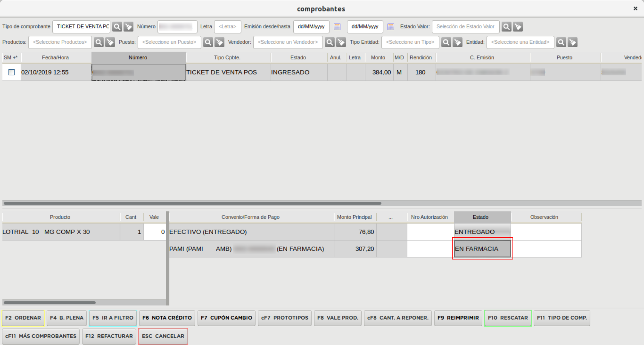
Task: Click Seleccione un Puesto field
Action: point(169,42)
